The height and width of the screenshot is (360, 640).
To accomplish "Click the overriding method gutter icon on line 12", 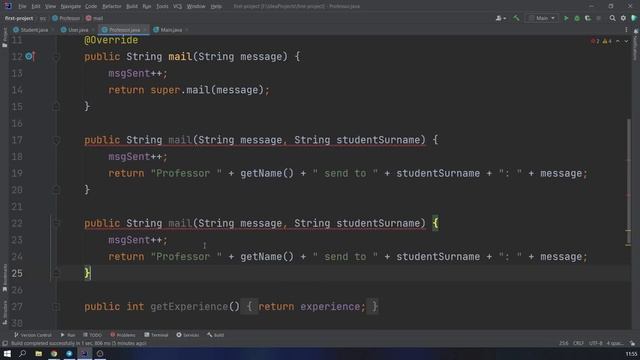I will point(30,56).
